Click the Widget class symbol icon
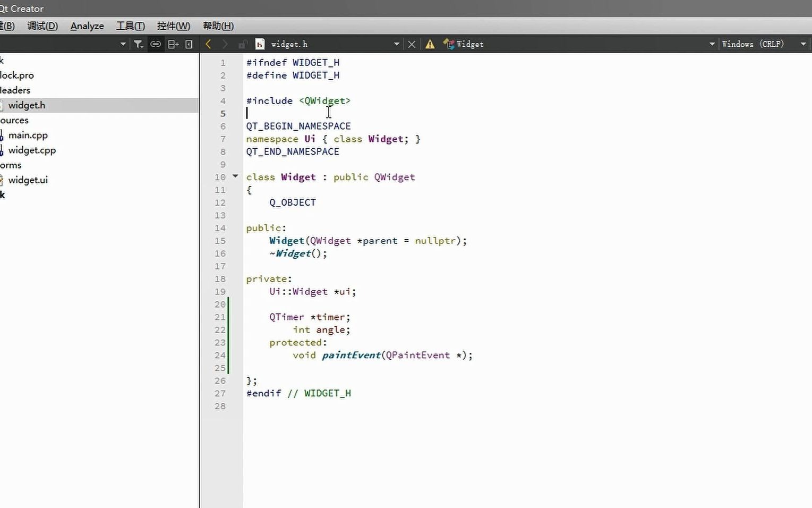The width and height of the screenshot is (812, 508). (x=449, y=44)
